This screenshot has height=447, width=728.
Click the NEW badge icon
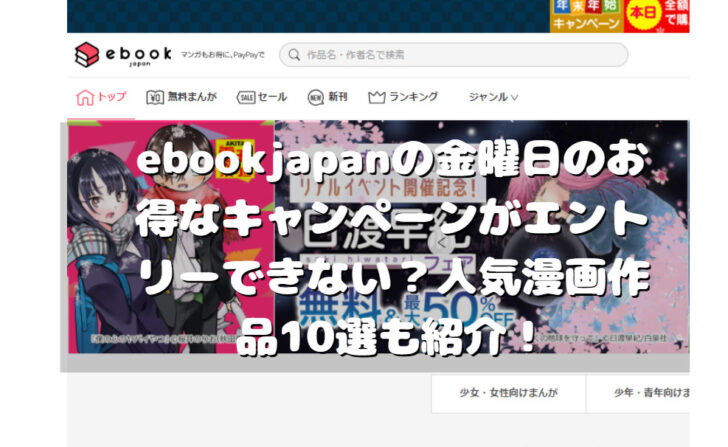coord(316,97)
